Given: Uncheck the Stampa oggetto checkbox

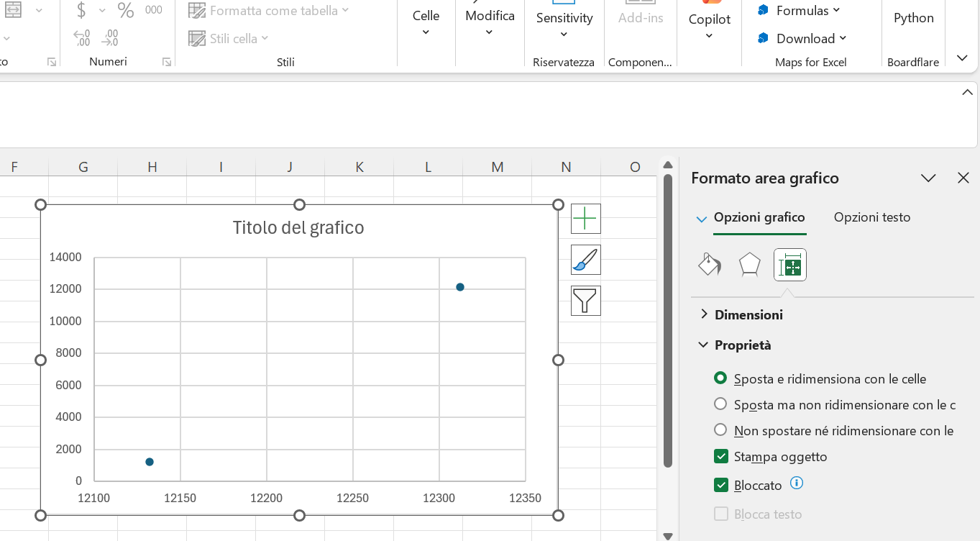Looking at the screenshot, I should 721,456.
